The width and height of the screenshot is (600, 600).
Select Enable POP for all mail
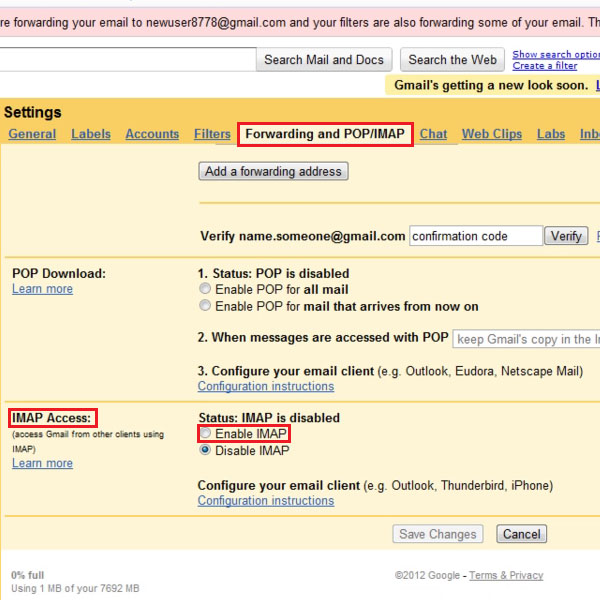(x=205, y=289)
